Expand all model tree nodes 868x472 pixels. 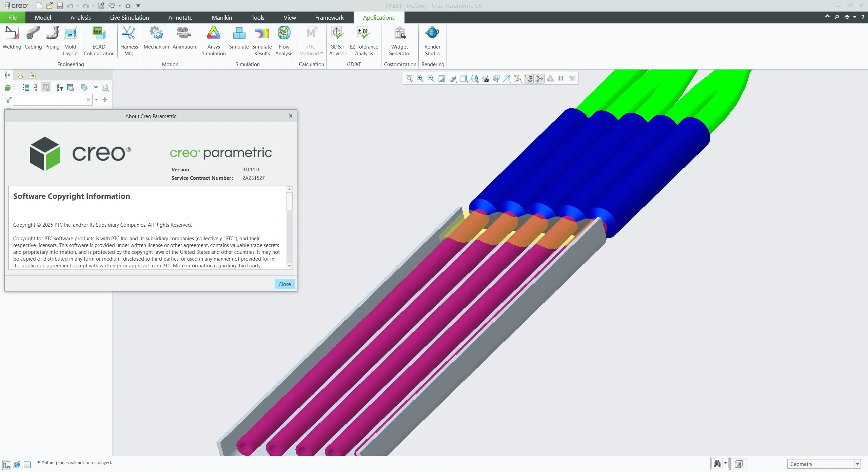[x=26, y=88]
